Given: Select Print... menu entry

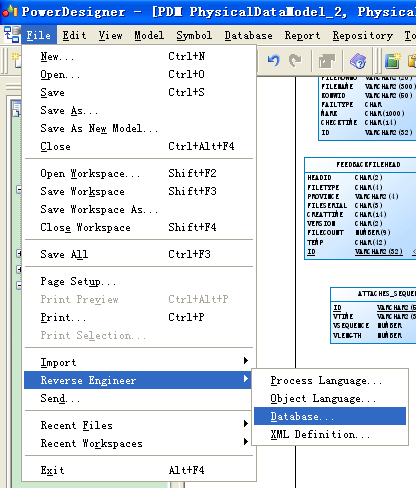Looking at the screenshot, I should pyautogui.click(x=138, y=317).
